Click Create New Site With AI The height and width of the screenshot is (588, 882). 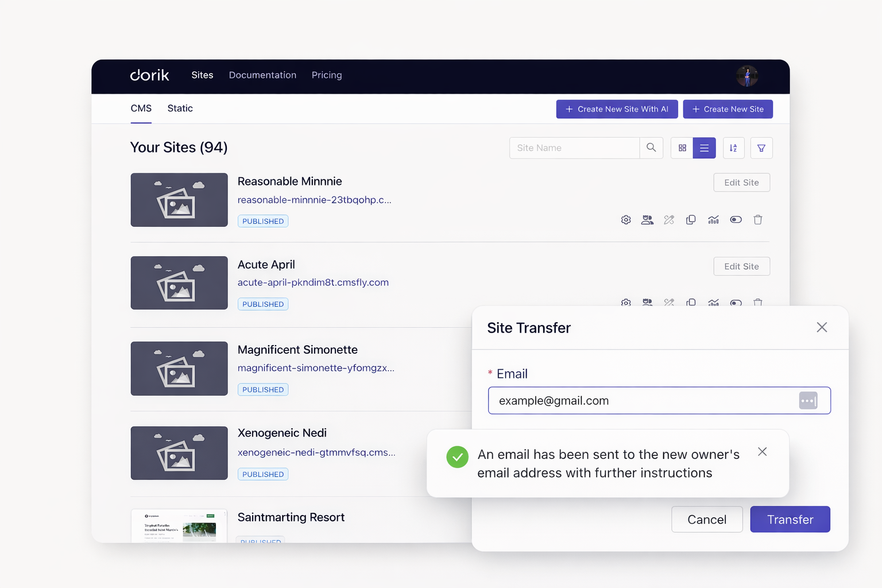click(617, 109)
